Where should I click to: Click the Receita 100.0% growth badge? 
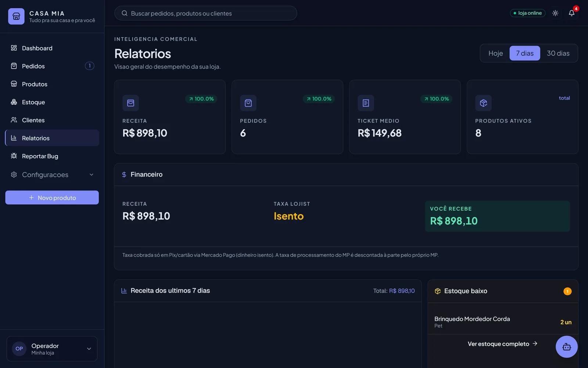(201, 99)
